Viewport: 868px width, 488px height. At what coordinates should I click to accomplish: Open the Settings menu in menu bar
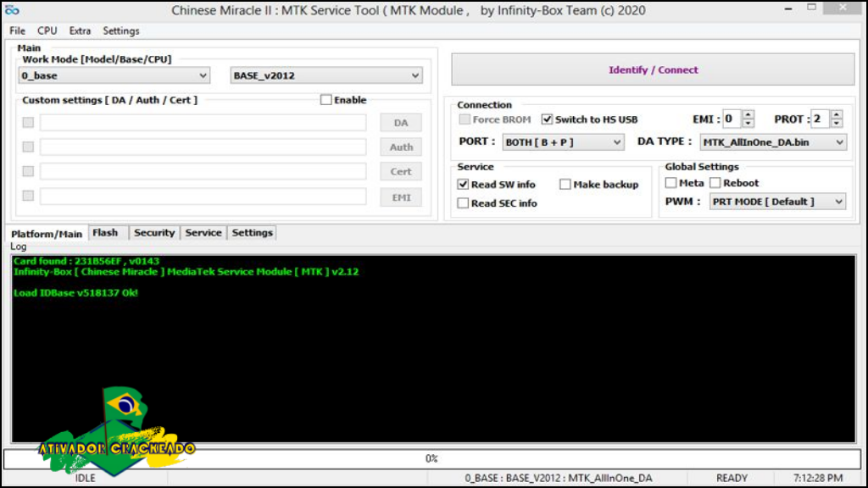(120, 31)
